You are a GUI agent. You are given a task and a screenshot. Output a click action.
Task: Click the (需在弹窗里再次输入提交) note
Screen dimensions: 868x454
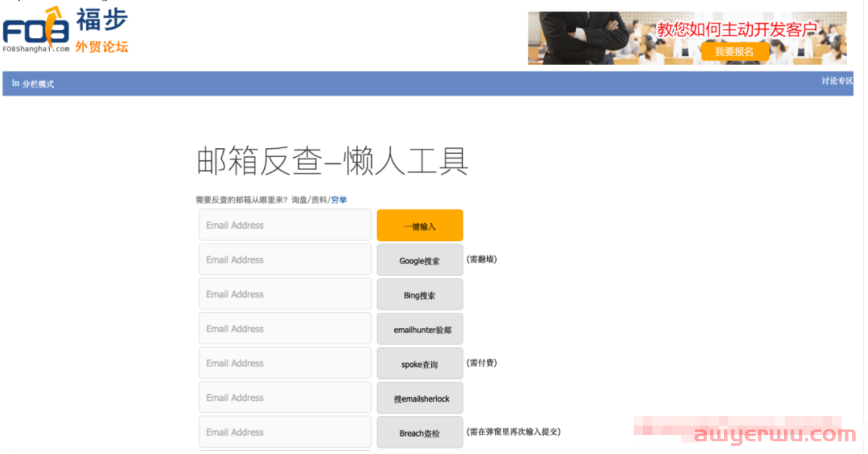pyautogui.click(x=514, y=432)
